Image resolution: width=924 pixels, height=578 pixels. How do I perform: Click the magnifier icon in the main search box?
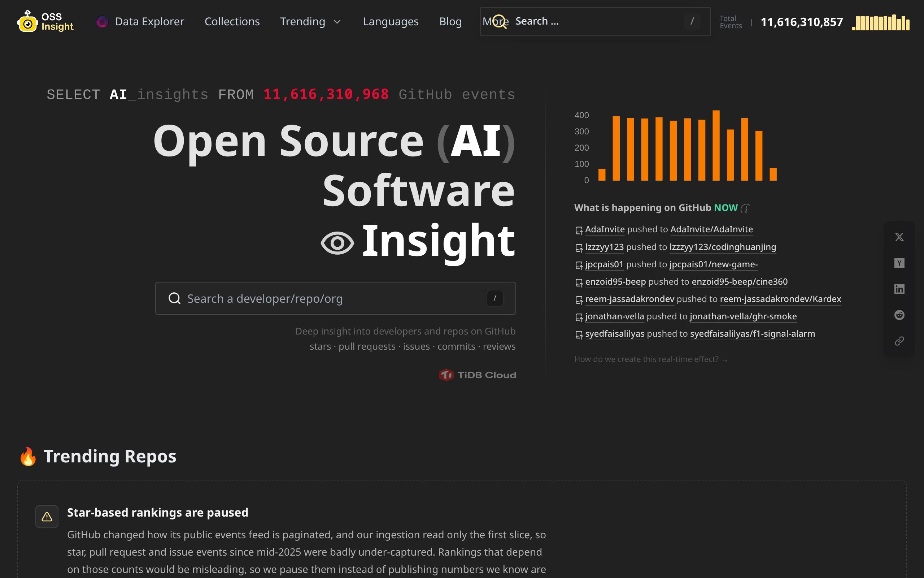point(174,298)
